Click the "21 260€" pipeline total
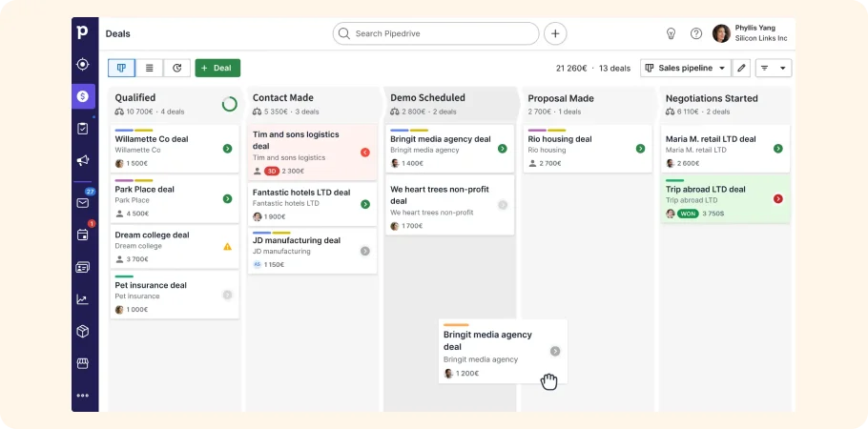This screenshot has height=429, width=868. [x=572, y=68]
